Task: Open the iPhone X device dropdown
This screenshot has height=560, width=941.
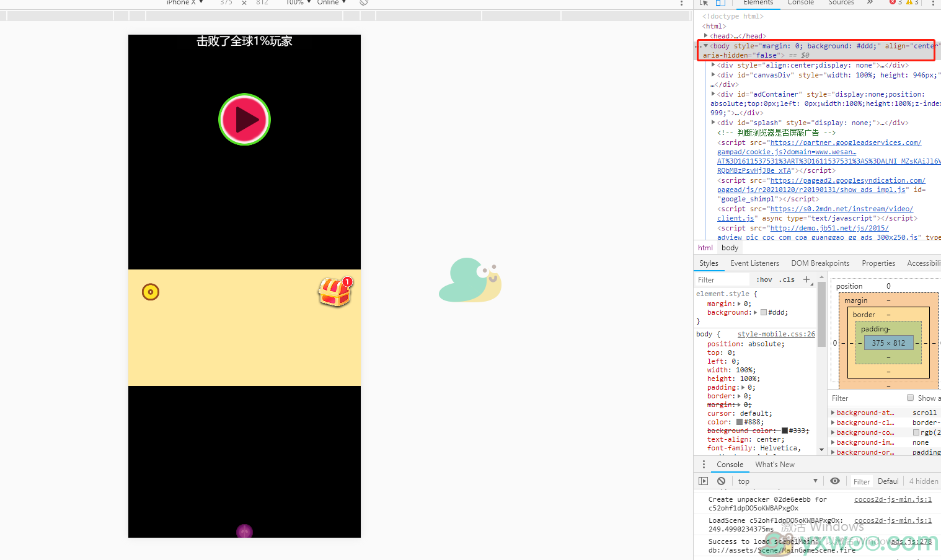Action: tap(184, 2)
